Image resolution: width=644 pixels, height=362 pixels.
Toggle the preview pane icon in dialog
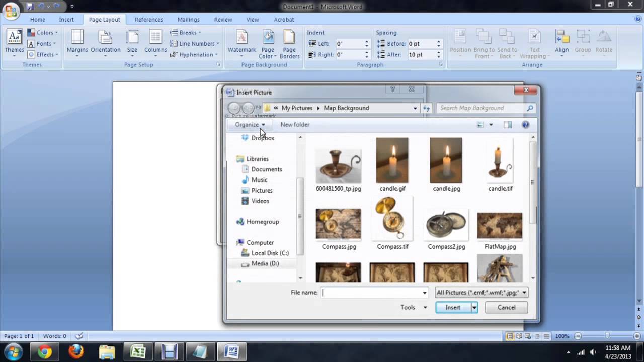[x=508, y=125]
